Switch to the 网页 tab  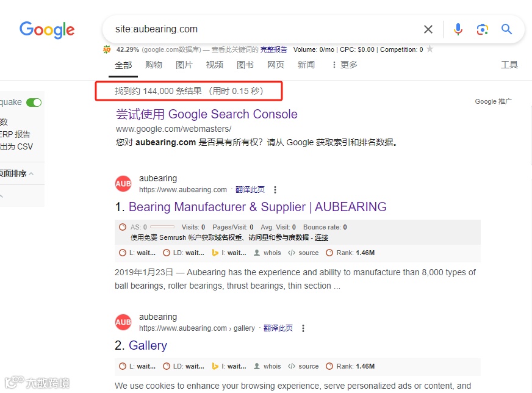pyautogui.click(x=276, y=65)
